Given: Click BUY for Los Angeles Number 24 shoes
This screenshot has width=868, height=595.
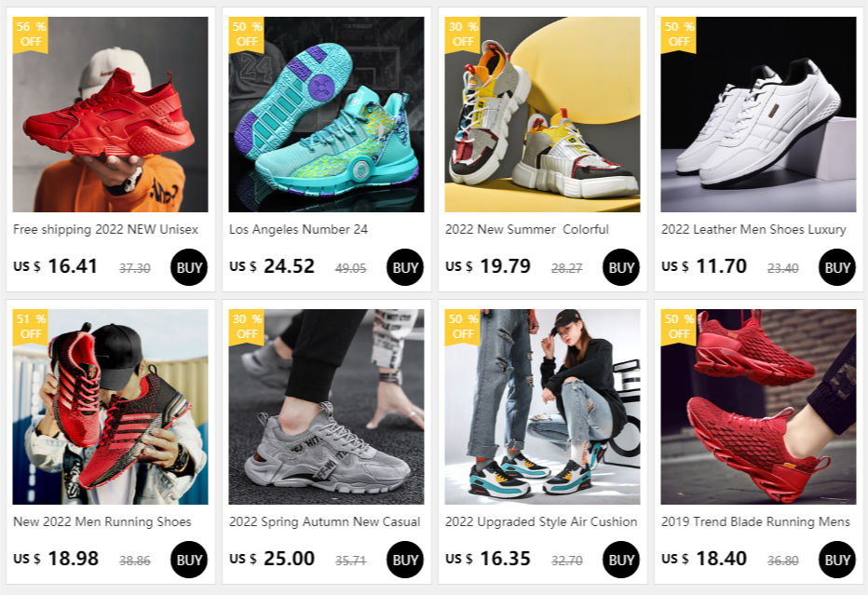Looking at the screenshot, I should (404, 267).
